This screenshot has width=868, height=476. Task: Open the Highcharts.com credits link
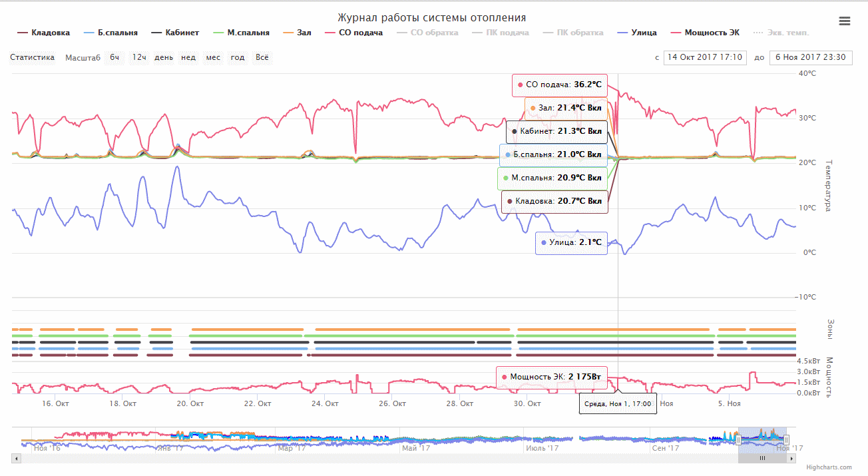pyautogui.click(x=827, y=467)
